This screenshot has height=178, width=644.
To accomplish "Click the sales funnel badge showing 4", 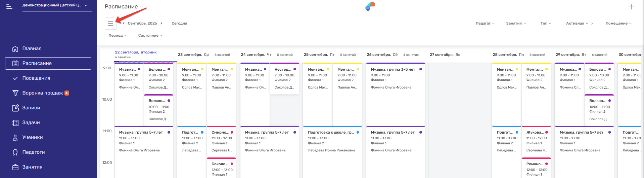I will click(x=67, y=93).
